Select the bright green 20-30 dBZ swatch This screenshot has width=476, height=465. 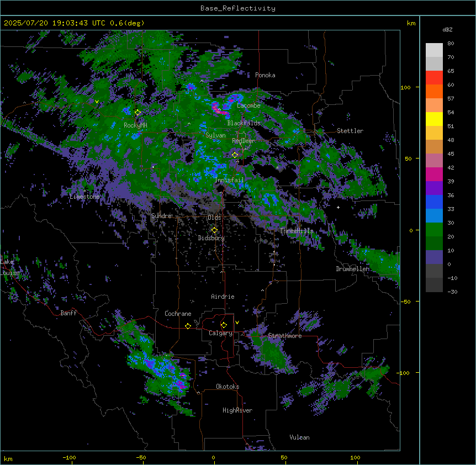pos(434,230)
